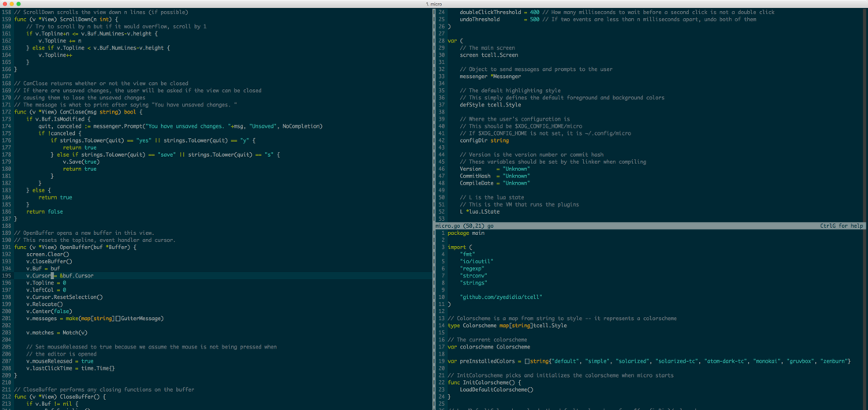Click the OpenBuffer function declaration line
This screenshot has height=410, width=868.
75,248
